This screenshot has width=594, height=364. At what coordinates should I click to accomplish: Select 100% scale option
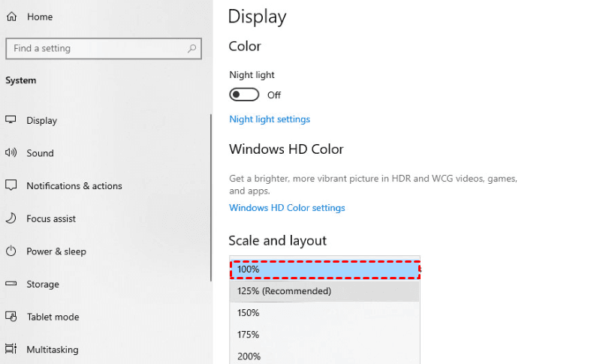coord(324,269)
